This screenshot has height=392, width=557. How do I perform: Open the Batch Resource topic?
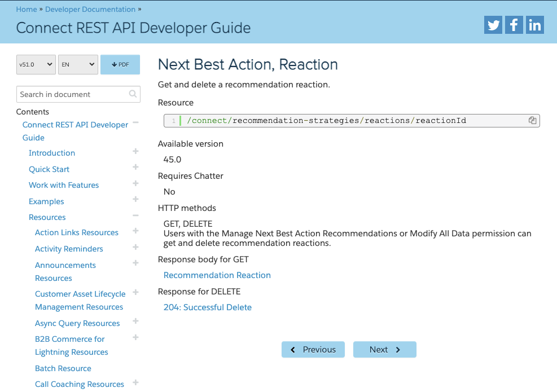(63, 368)
